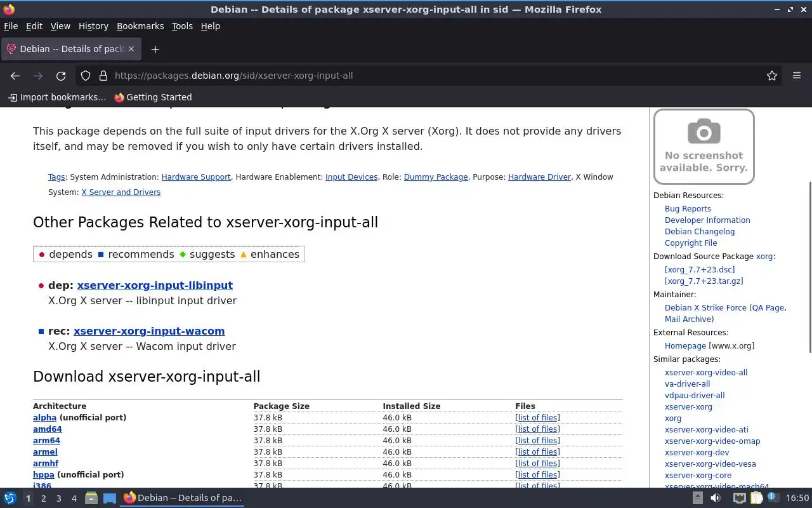Click Import bookmarks toolbar item
The width and height of the screenshot is (812, 508).
[56, 97]
